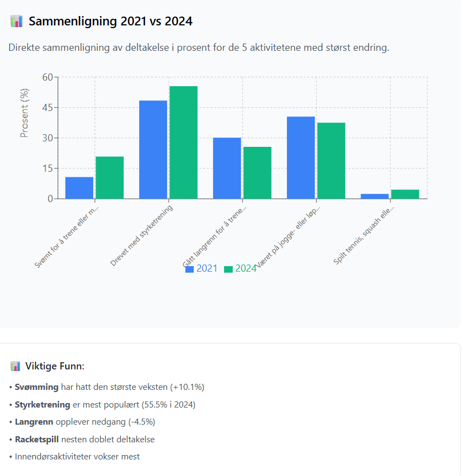Select the blue 2021 styrketrening bar
463x476 pixels.
tap(153, 150)
